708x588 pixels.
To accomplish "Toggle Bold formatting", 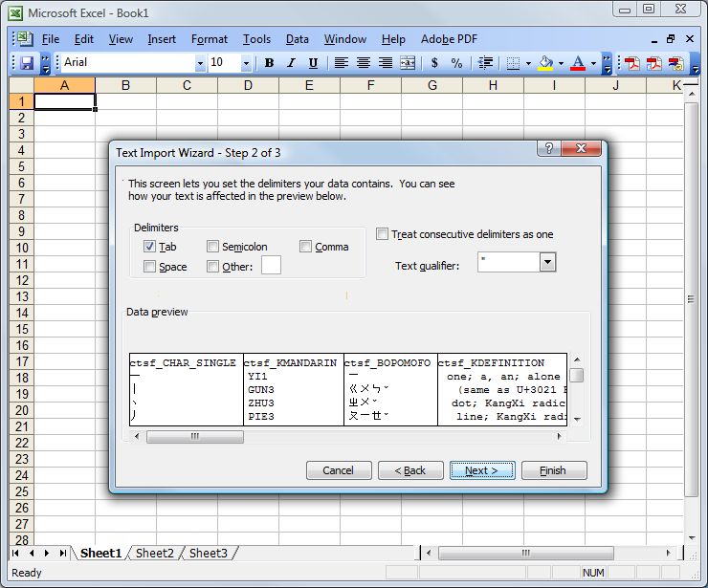I will [269, 63].
